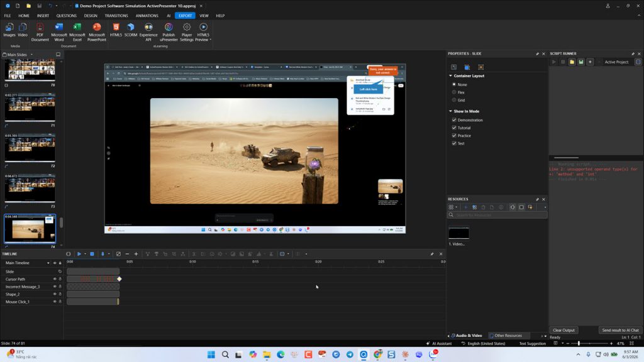Open Undo history dropdown
This screenshot has width=644, height=362.
pos(56,6)
